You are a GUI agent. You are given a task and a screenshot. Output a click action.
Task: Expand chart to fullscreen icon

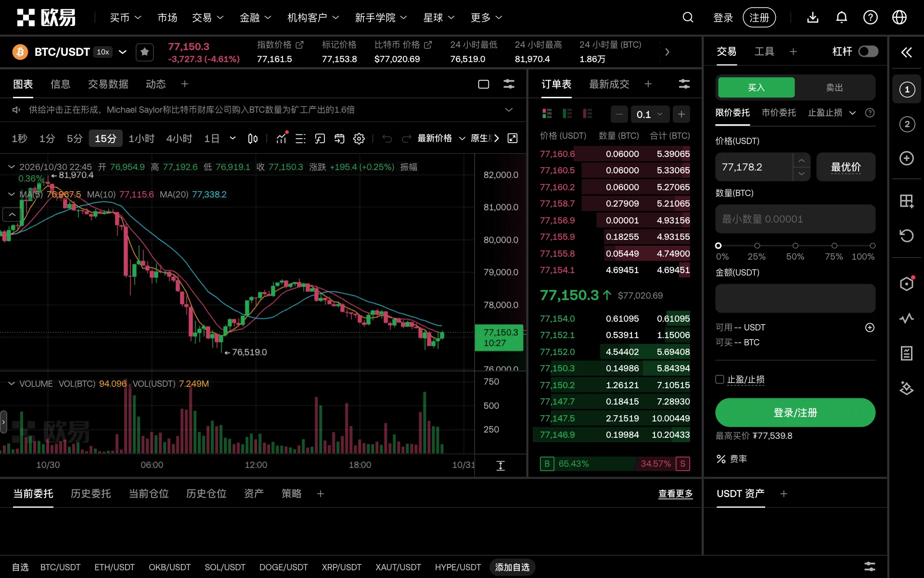pos(513,139)
